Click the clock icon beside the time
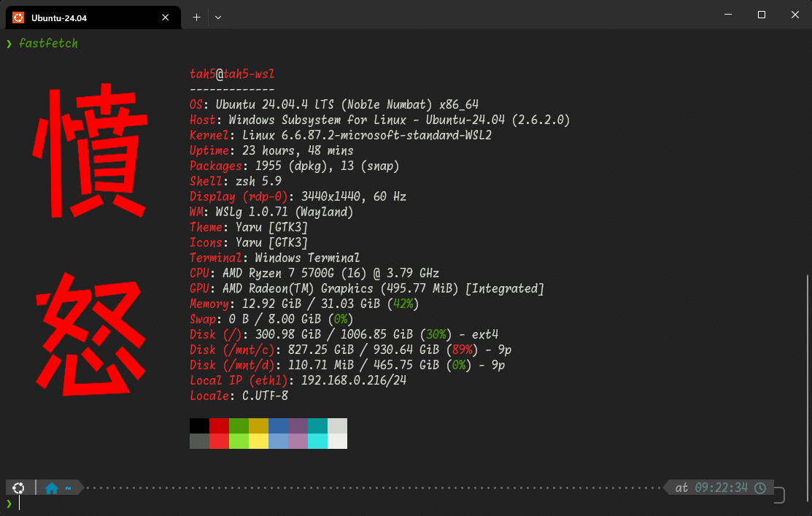Image resolution: width=812 pixels, height=516 pixels. coord(759,488)
